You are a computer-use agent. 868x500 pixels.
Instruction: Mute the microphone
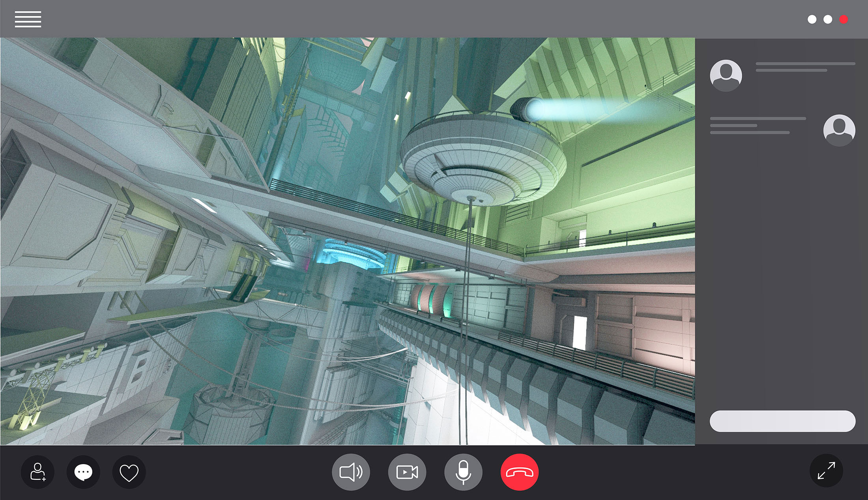pos(463,472)
